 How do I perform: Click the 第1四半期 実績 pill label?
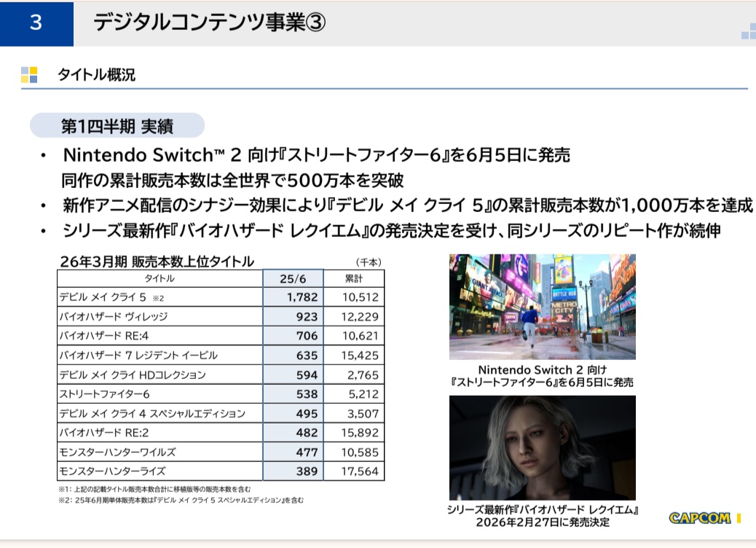(x=117, y=125)
